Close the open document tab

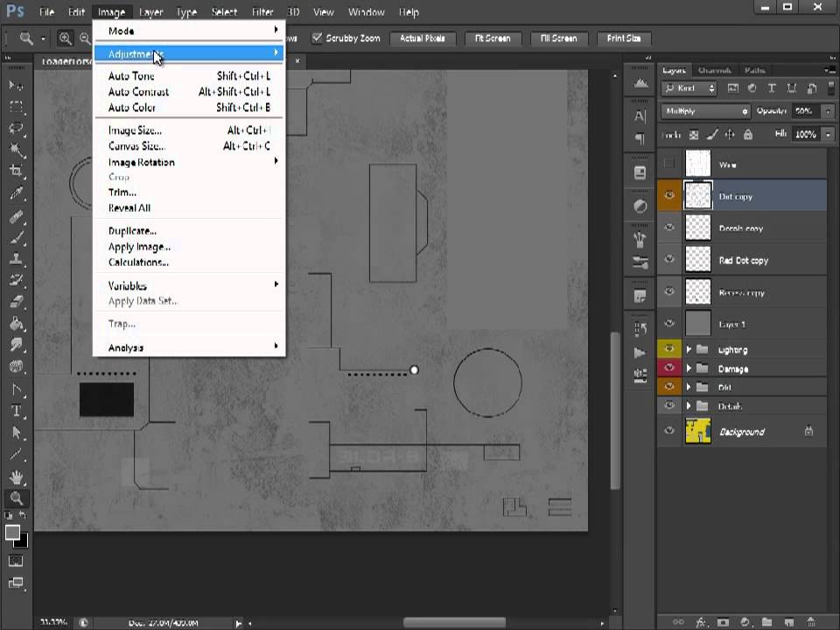tap(297, 61)
